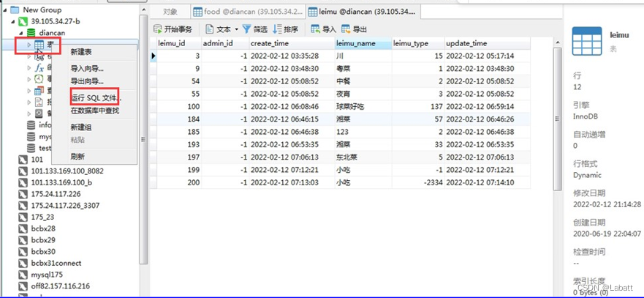Click the leimu_type column header
This screenshot has height=298, width=644.
pos(418,43)
